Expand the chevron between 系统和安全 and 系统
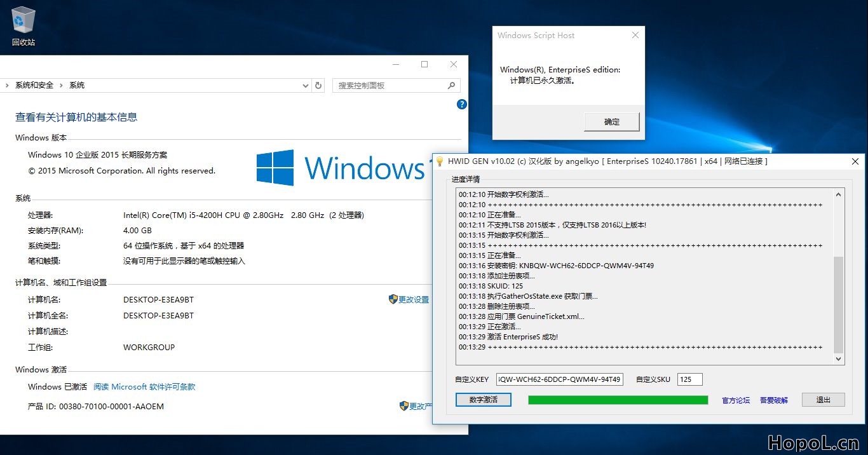868x455 pixels. coord(61,85)
